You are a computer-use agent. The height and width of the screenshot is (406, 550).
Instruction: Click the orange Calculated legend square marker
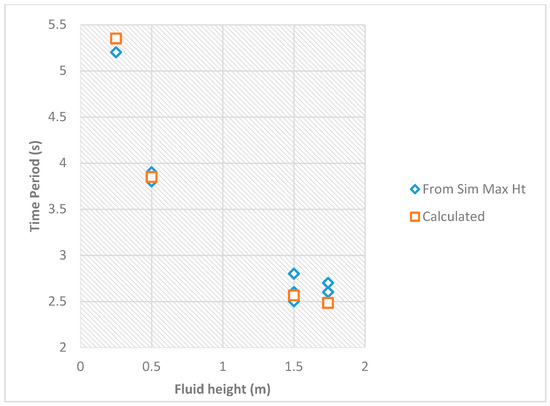click(415, 217)
